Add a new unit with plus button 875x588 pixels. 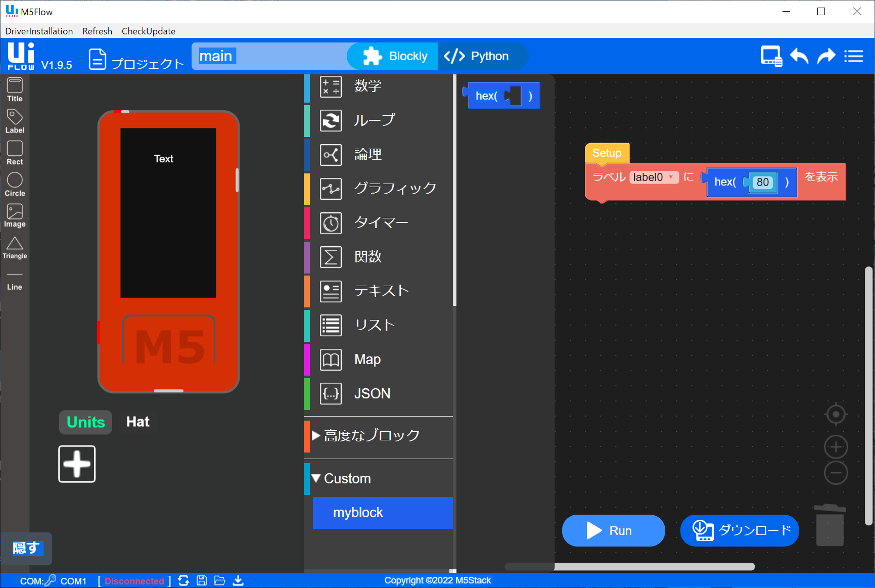click(x=77, y=464)
